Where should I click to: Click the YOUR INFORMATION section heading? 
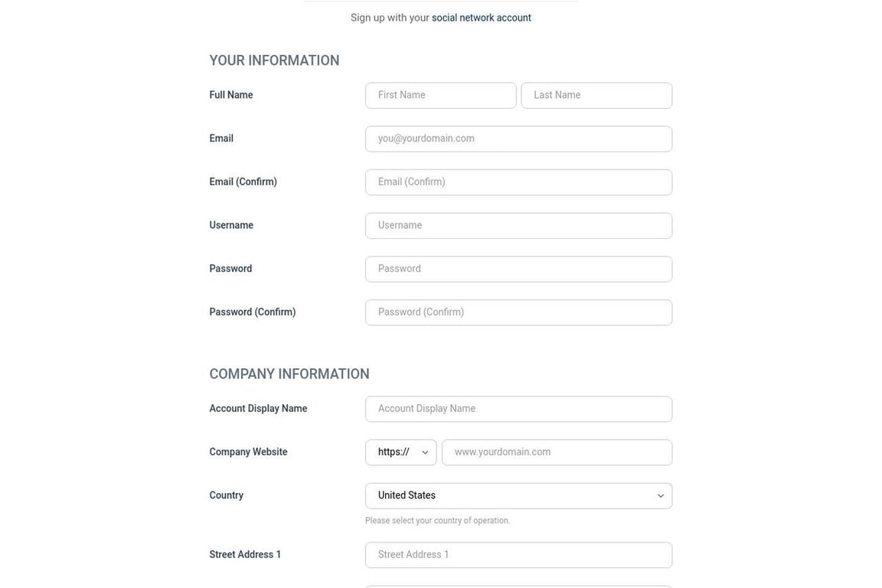pos(274,60)
